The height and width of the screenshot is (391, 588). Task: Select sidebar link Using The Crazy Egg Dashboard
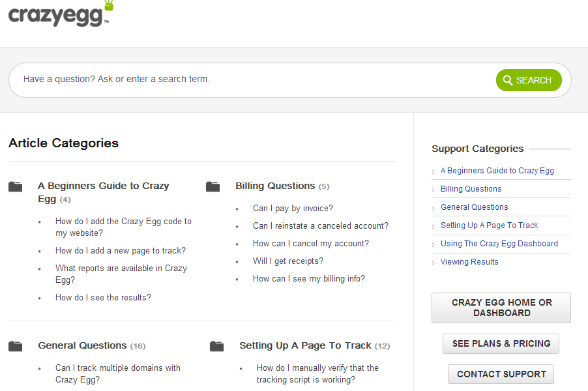click(499, 244)
